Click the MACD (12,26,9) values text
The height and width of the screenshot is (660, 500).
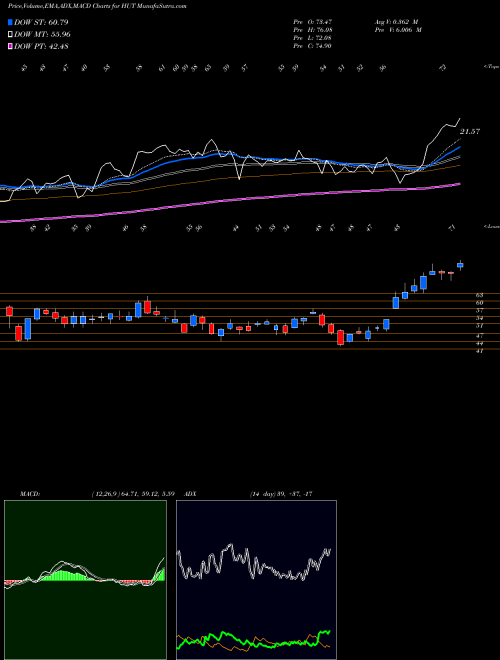(x=133, y=494)
